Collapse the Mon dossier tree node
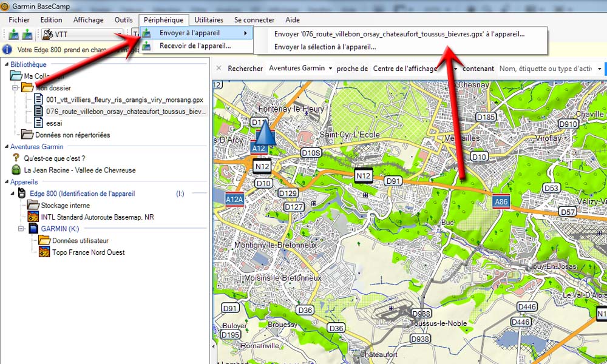The width and height of the screenshot is (607, 364). 15,88
